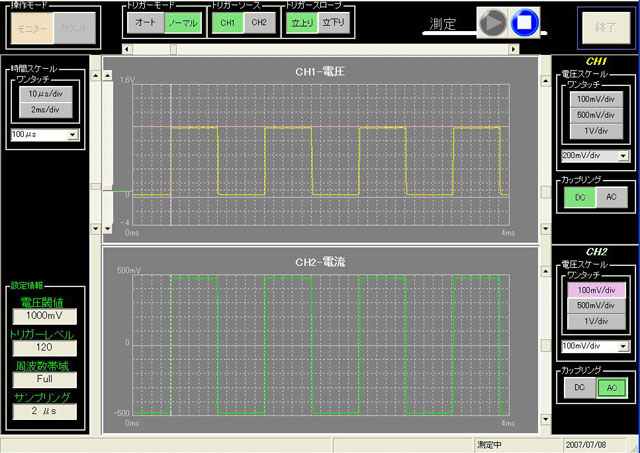Click the inner up arrow next to the 1.6V label
640x453 pixels.
[108, 76]
